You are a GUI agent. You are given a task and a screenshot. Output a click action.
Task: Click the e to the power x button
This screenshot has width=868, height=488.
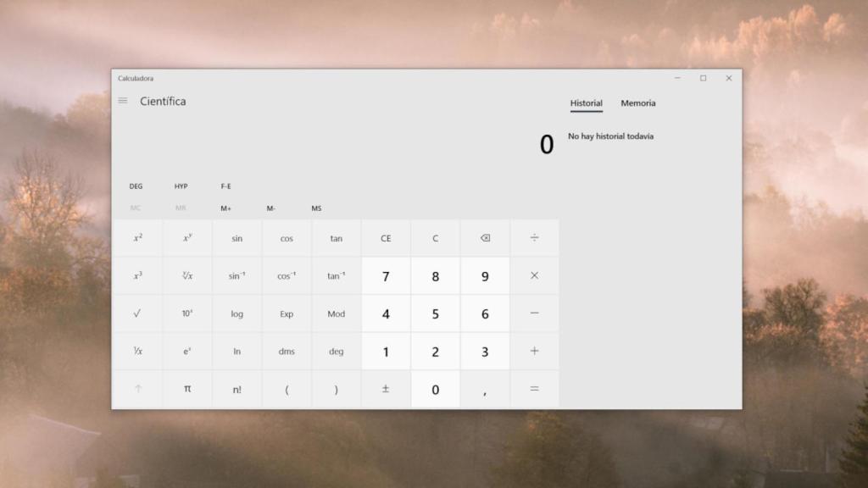(x=186, y=351)
